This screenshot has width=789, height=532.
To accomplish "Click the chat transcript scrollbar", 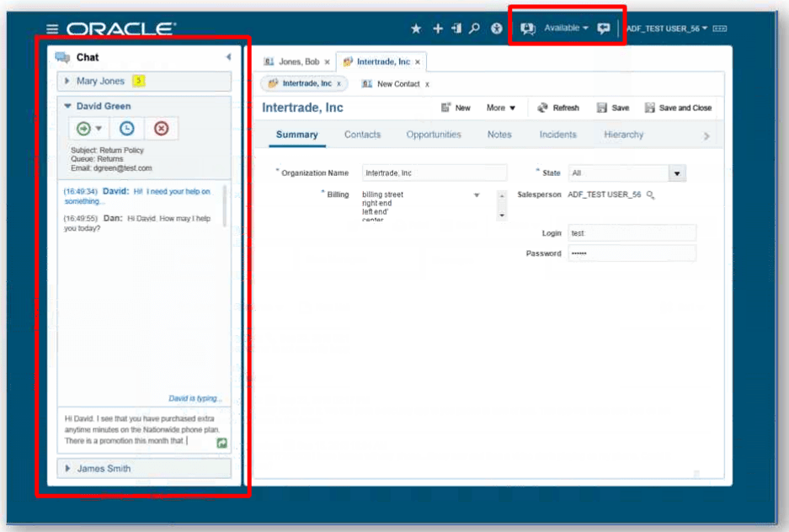I will pos(224,206).
